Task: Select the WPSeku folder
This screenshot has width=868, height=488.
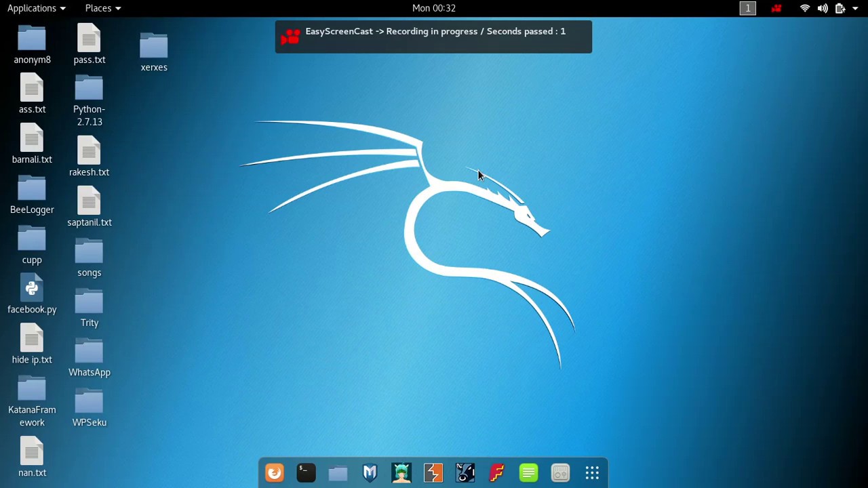Action: (90, 408)
